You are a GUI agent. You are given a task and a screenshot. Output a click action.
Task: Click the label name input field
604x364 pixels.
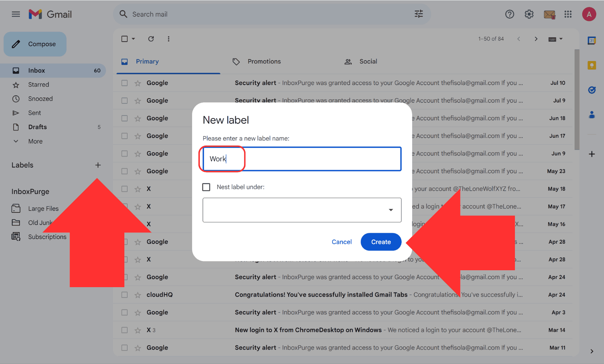(x=302, y=159)
